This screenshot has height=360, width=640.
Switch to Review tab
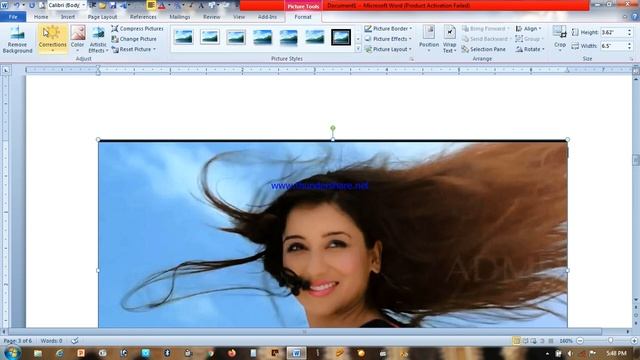coord(211,17)
